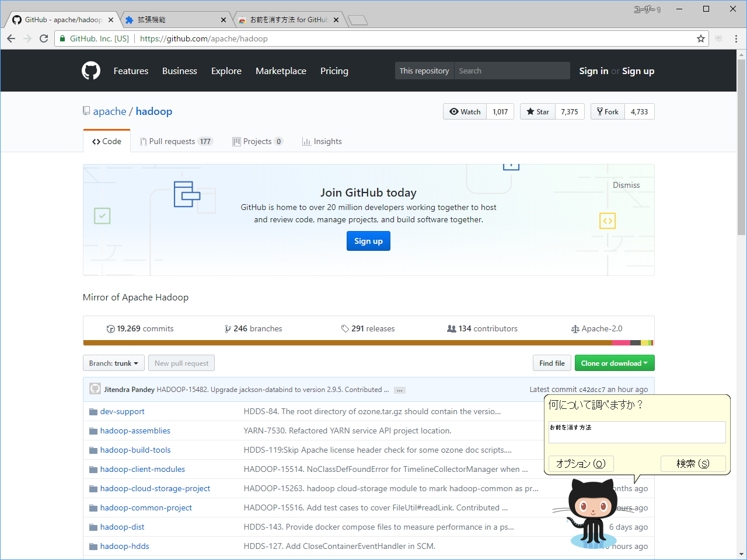The width and height of the screenshot is (747, 560).
Task: Click the folder icon for hadoop-client-modules
Action: 93,470
